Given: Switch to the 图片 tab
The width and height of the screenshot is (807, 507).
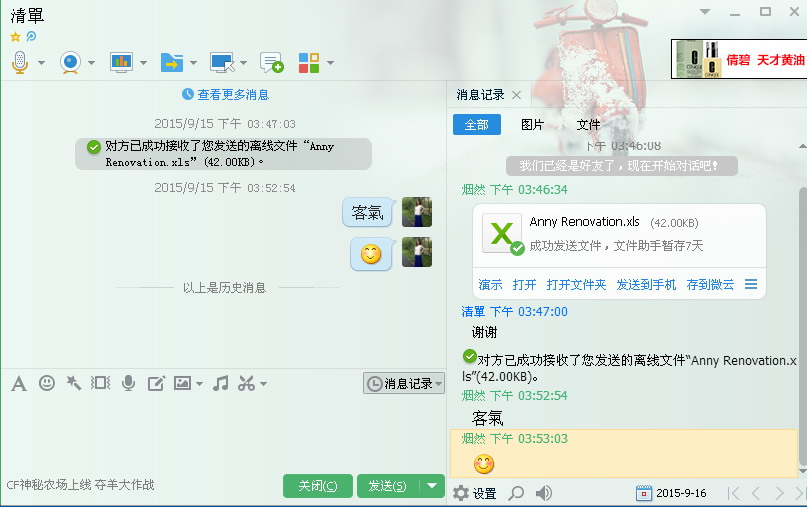Looking at the screenshot, I should click(x=532, y=125).
